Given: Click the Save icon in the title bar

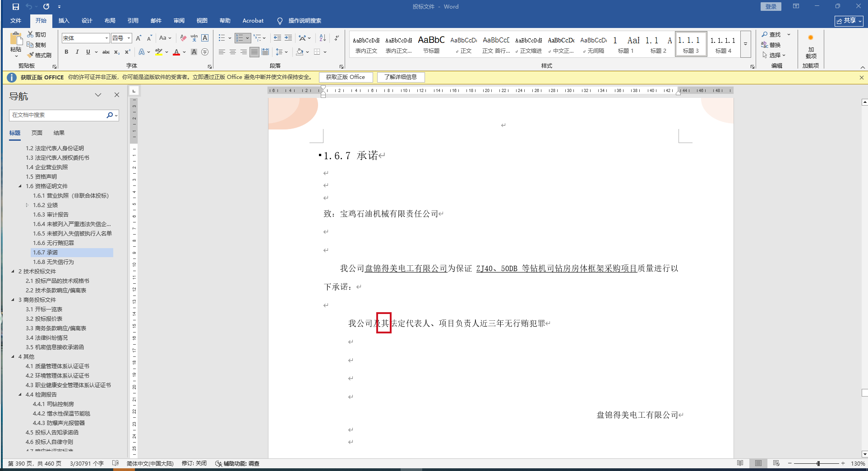Looking at the screenshot, I should tap(15, 7).
